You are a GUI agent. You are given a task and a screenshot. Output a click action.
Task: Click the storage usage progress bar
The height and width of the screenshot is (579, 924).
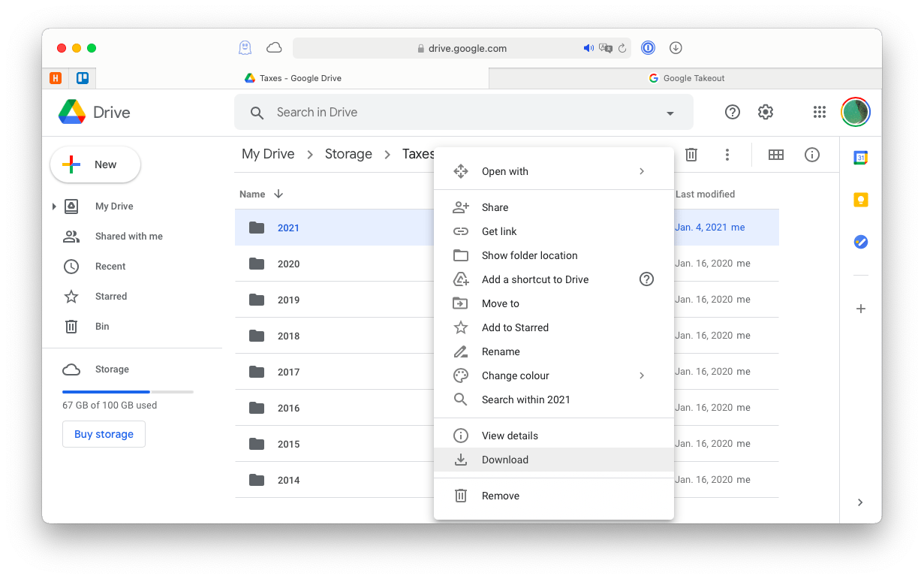tap(128, 392)
